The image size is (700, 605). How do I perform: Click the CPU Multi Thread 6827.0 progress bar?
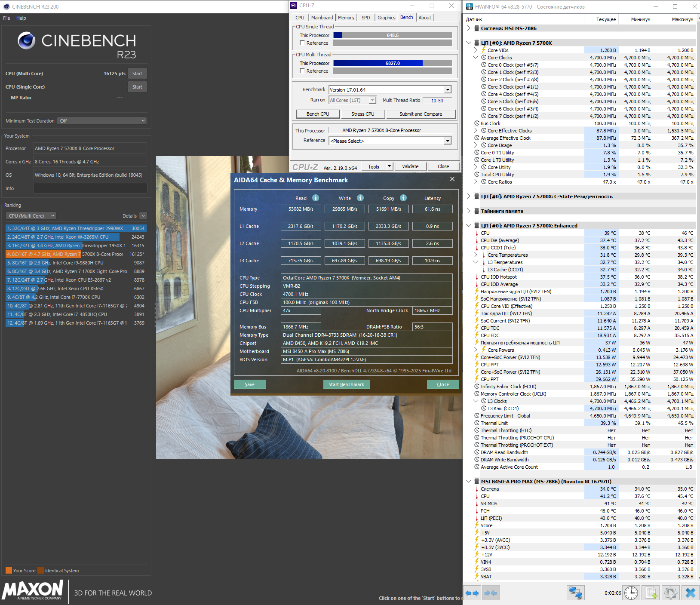[x=393, y=63]
